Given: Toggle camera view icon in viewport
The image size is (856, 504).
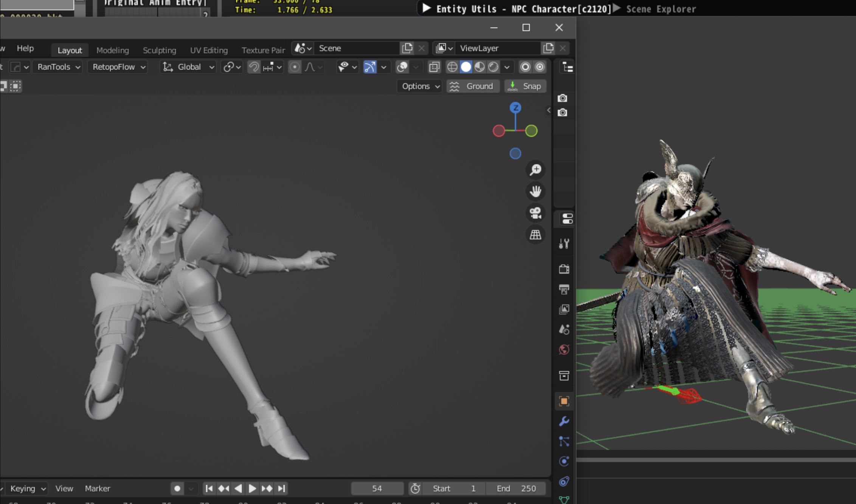Looking at the screenshot, I should coord(535,213).
